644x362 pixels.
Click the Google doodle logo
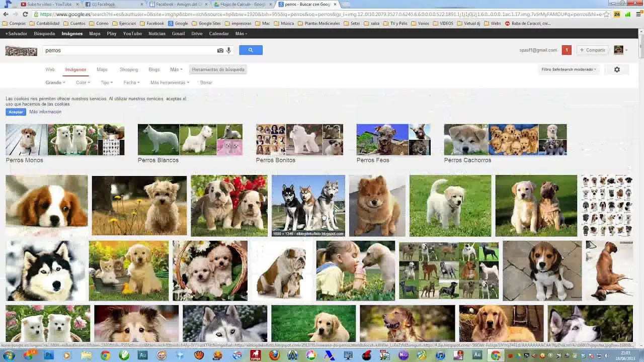tap(21, 50)
